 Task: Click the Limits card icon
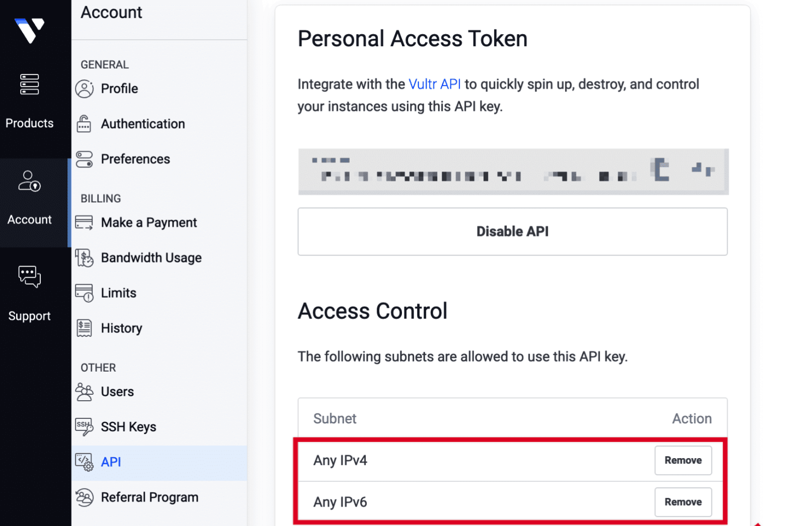pyautogui.click(x=85, y=293)
